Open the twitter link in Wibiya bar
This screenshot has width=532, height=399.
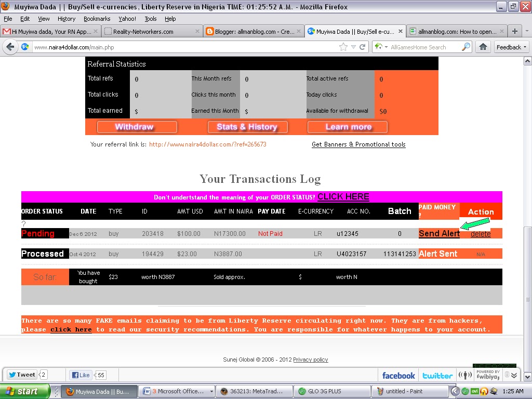coord(437,375)
